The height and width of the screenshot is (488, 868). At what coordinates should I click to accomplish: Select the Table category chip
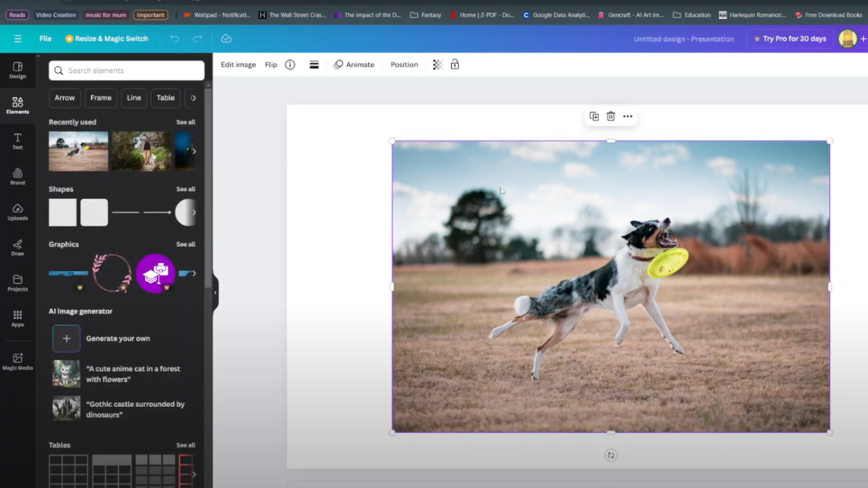point(165,98)
